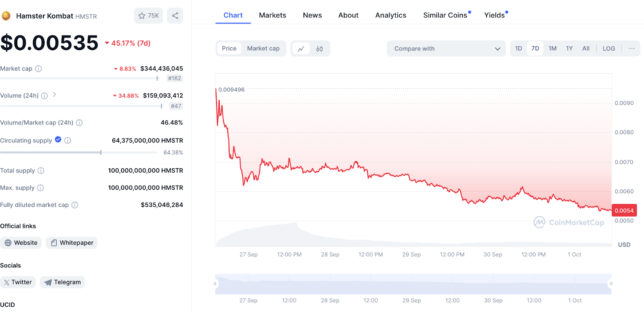Show Fully diluted market cap info icon
Screen dimensions: 644x312
point(75,205)
